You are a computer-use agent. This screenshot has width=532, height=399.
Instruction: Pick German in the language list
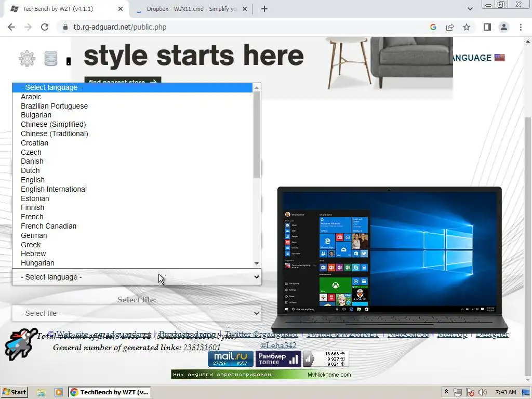click(x=132, y=235)
